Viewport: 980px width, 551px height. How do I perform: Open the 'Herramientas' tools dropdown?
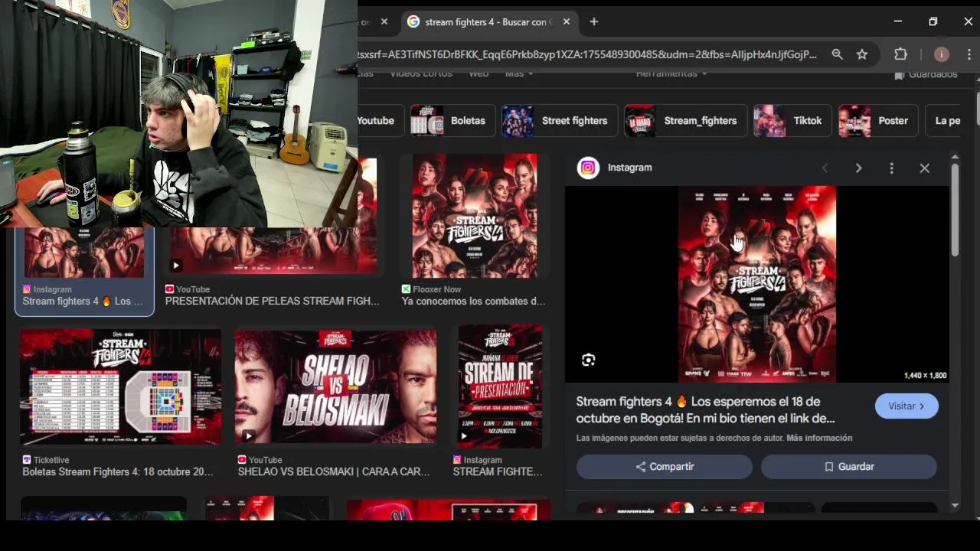point(671,74)
